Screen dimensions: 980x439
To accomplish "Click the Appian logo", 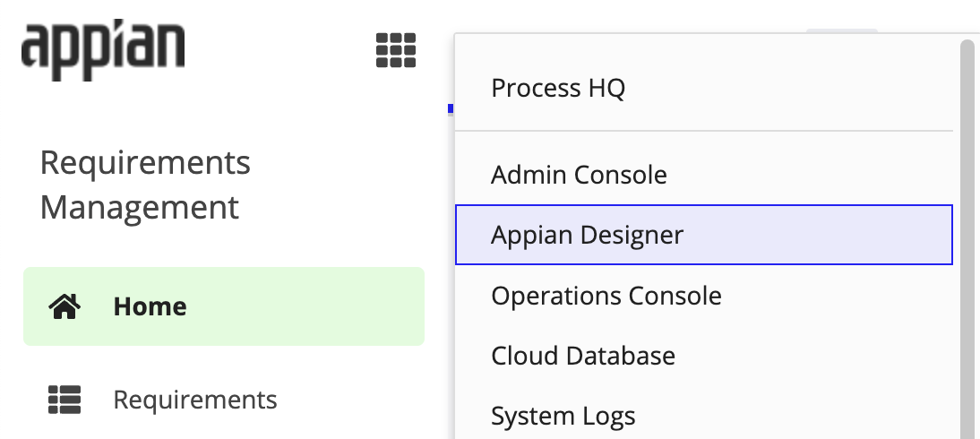I will [103, 50].
